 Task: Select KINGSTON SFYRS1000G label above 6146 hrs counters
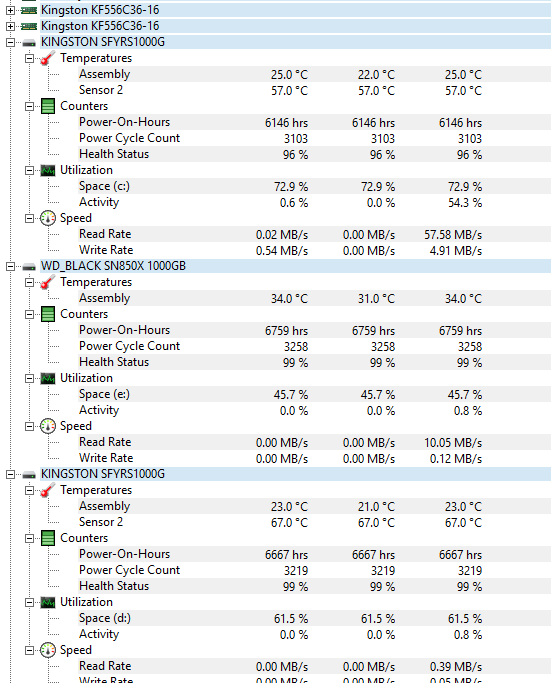103,42
